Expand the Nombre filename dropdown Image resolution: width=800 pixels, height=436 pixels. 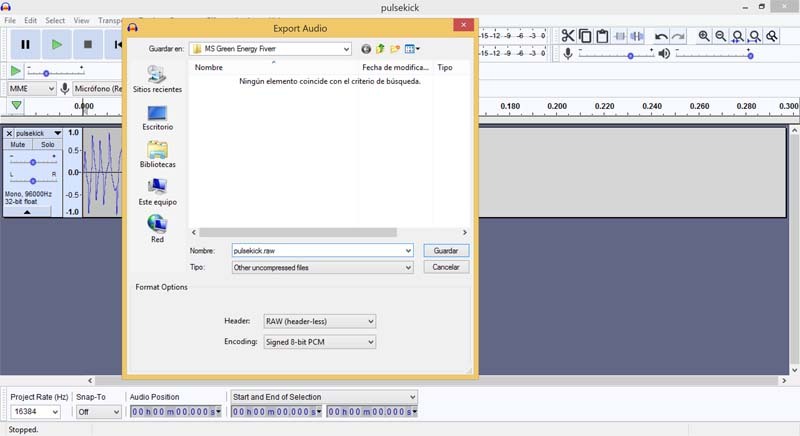pos(408,251)
